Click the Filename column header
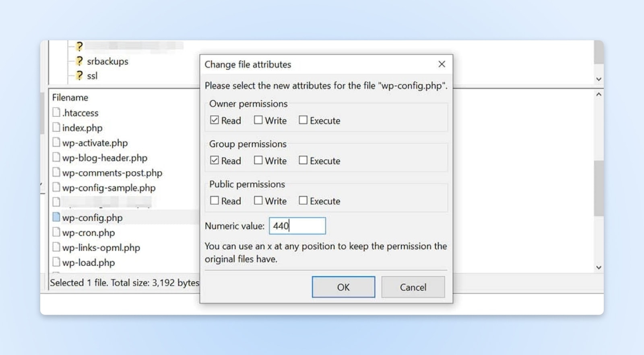The height and width of the screenshot is (355, 644). 70,98
